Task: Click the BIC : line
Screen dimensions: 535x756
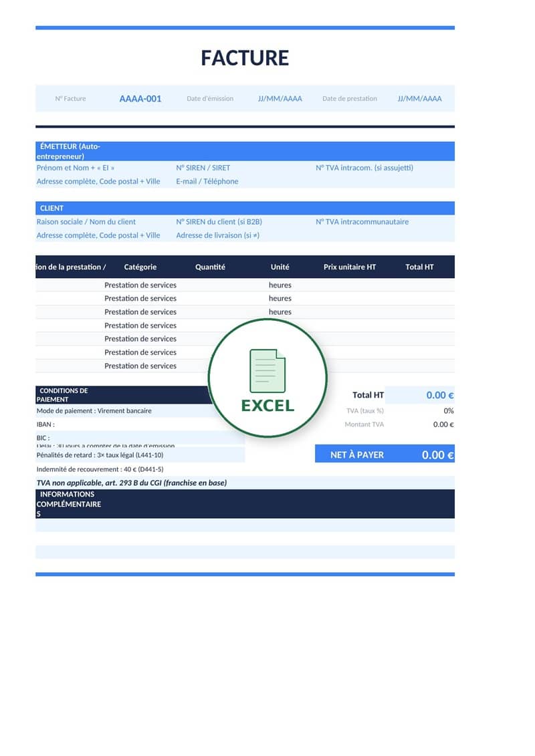Action: tap(43, 438)
